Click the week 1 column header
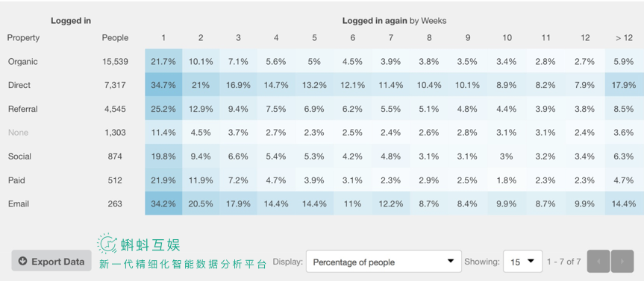The width and height of the screenshot is (644, 281). 163,38
